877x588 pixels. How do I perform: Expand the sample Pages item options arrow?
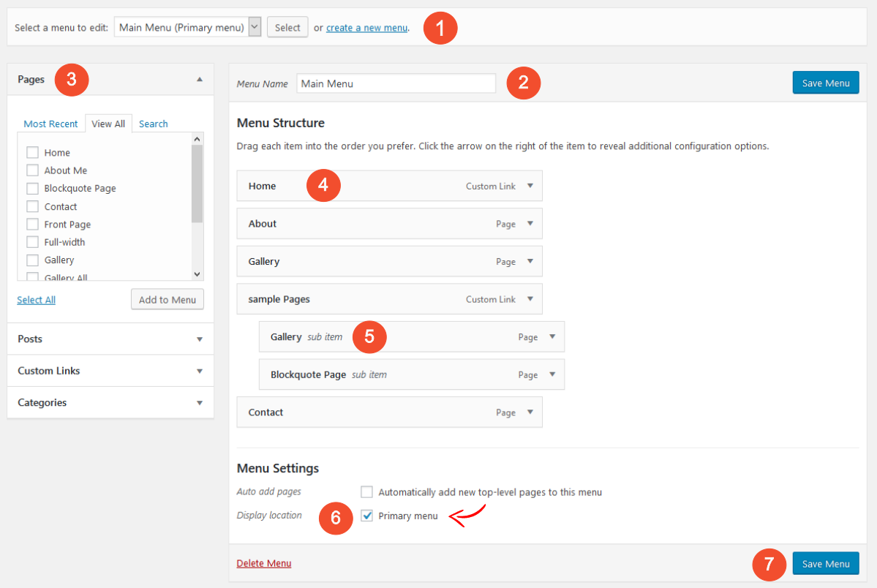(530, 299)
